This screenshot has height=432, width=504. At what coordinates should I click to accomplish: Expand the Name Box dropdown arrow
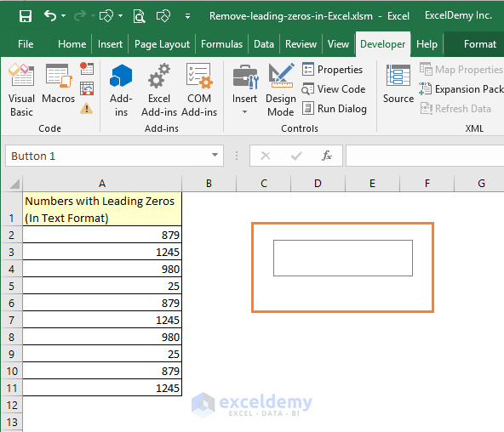215,155
